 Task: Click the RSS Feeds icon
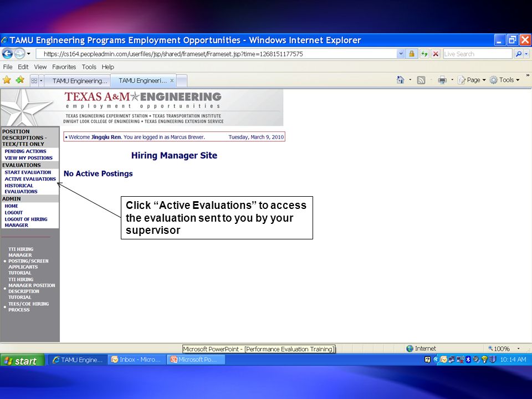tap(421, 80)
